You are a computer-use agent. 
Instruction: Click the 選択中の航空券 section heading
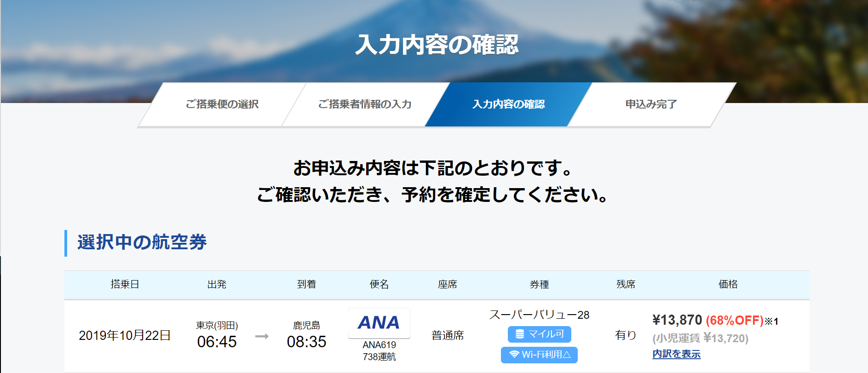click(x=142, y=242)
